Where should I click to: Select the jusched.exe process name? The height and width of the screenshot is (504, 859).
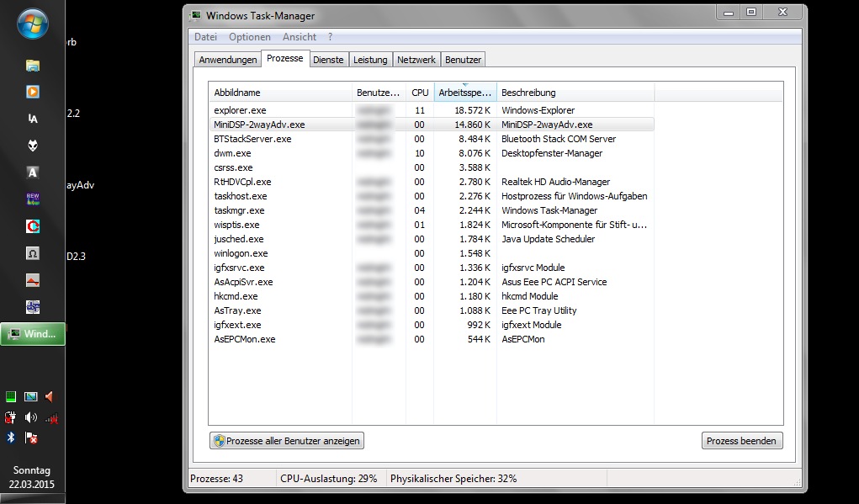(x=239, y=239)
